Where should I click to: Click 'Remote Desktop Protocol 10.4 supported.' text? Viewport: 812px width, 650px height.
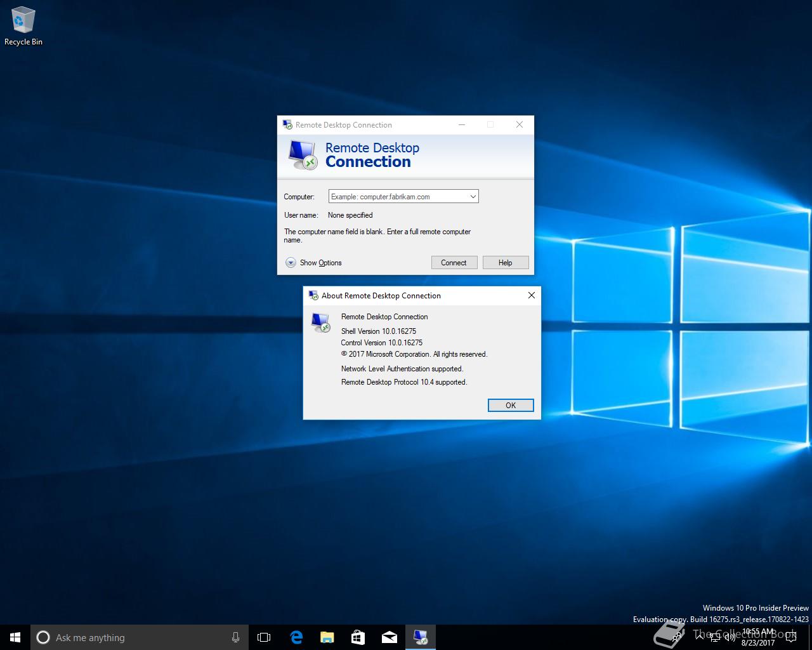click(x=404, y=382)
